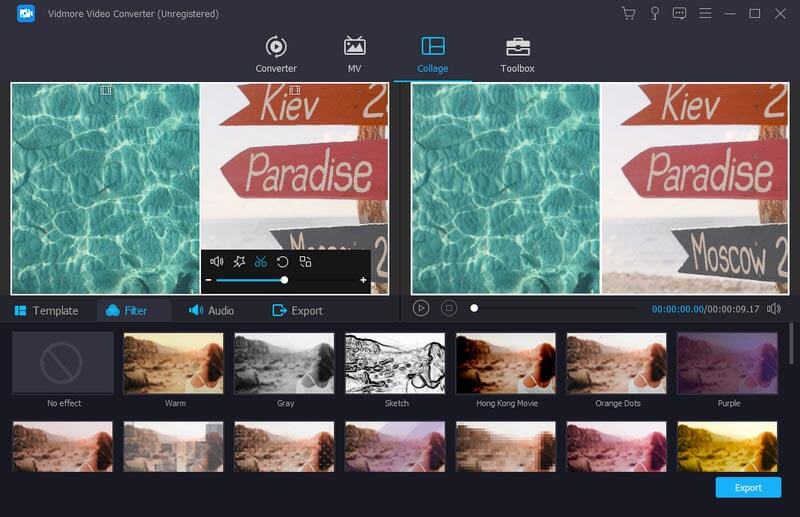This screenshot has width=800, height=517.
Task: Click the swap clips icon in clip toolbar
Action: [306, 262]
